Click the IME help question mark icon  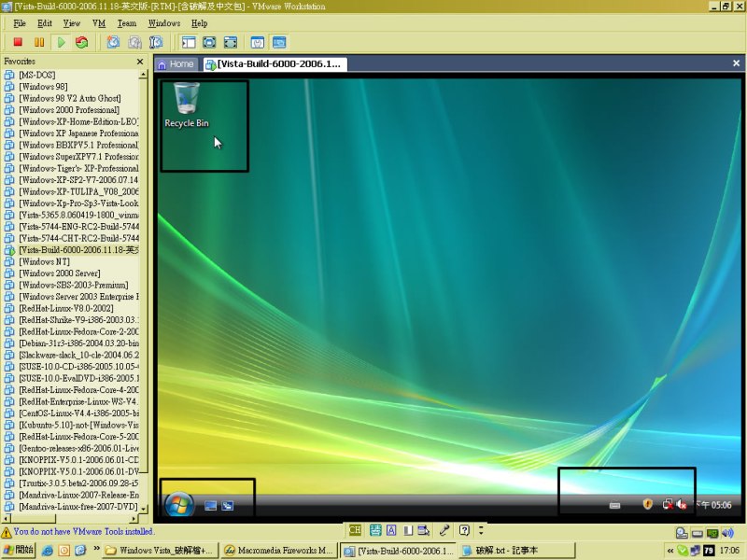[464, 530]
